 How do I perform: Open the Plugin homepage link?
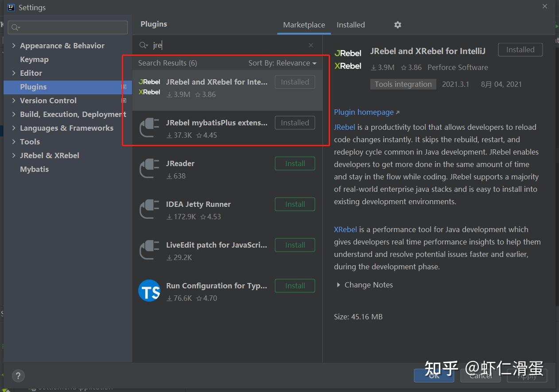coord(364,112)
